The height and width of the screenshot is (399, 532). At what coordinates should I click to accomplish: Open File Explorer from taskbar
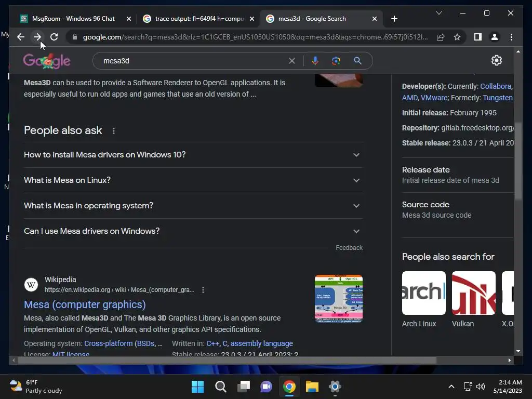click(x=312, y=387)
